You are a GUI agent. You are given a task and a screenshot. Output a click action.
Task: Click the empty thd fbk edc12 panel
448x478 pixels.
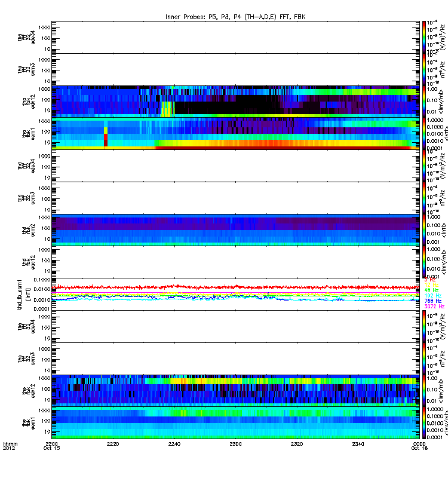click(235, 262)
